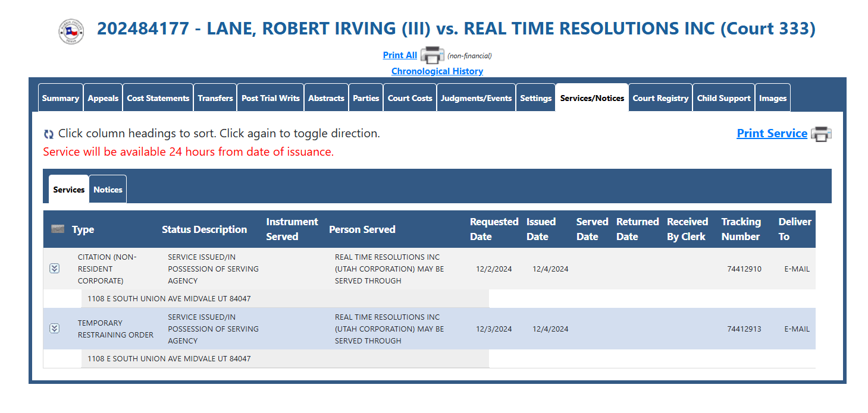Image resolution: width=868 pixels, height=413 pixels.
Task: Click the Harris County seal logo
Action: 71,31
